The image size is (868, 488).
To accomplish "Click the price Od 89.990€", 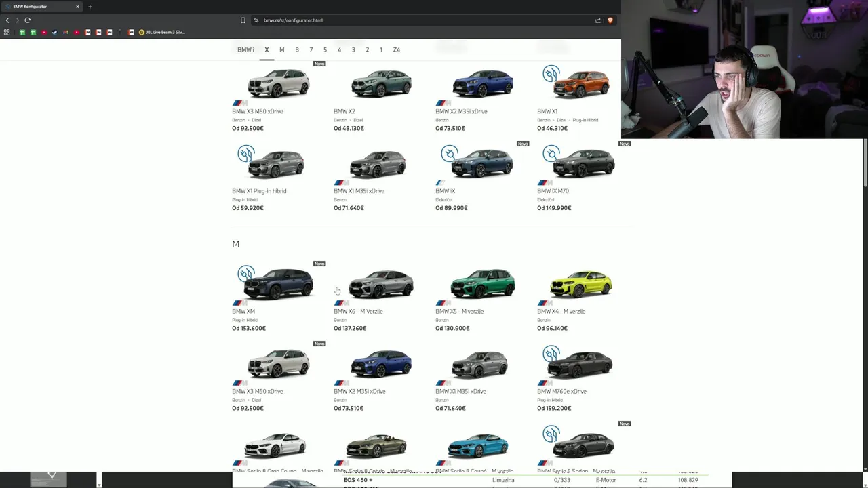I will tap(452, 208).
